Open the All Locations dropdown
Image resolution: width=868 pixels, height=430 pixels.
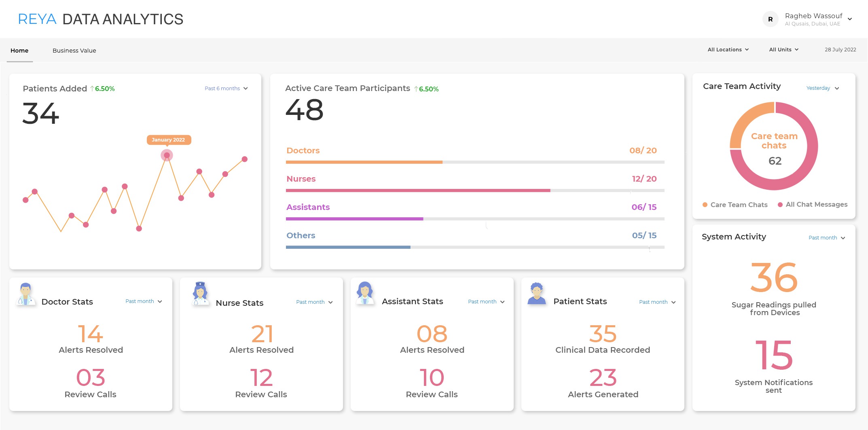click(728, 50)
